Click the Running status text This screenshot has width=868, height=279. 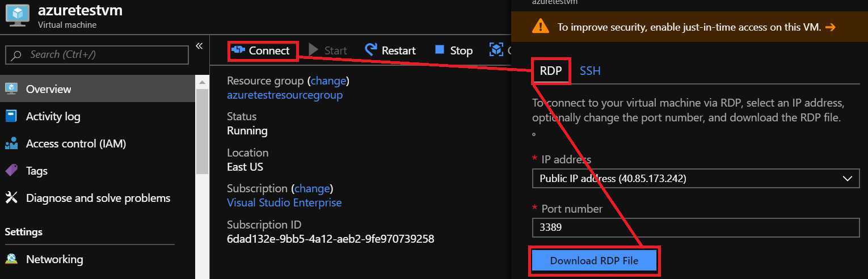coord(247,130)
